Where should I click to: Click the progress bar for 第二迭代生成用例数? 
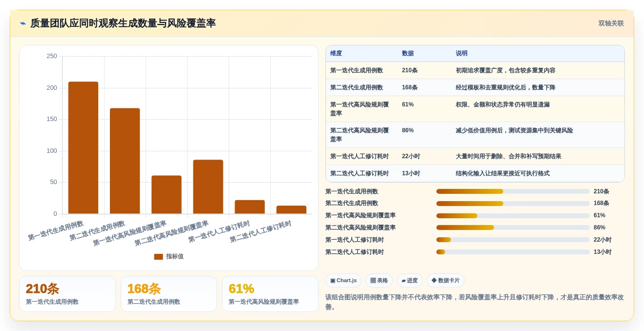point(513,204)
